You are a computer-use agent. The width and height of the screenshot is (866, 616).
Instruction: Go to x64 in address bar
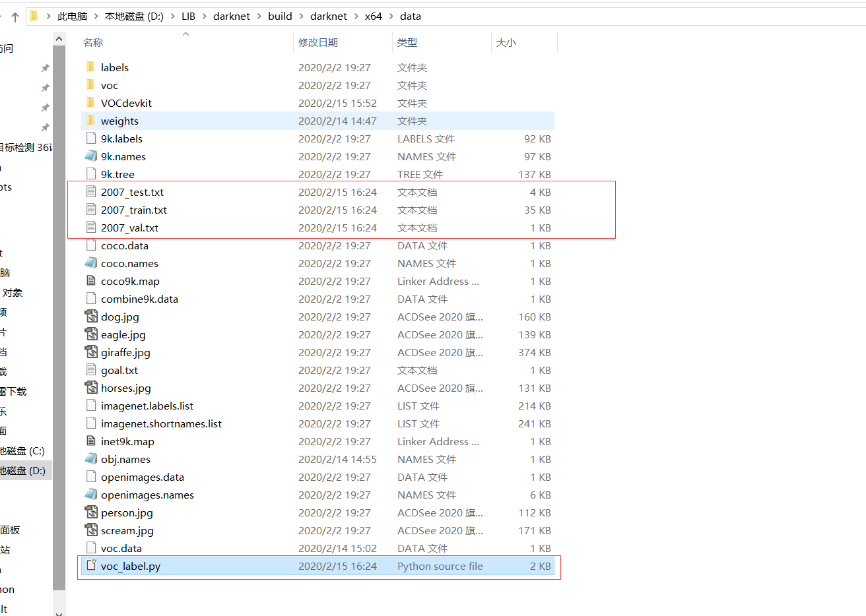[x=373, y=16]
